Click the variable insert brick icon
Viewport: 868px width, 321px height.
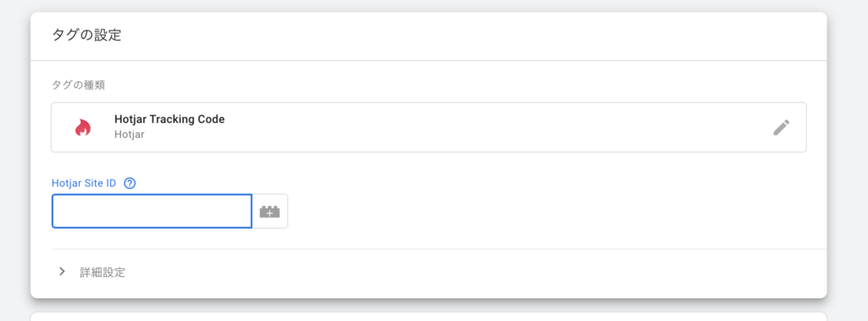pos(270,211)
